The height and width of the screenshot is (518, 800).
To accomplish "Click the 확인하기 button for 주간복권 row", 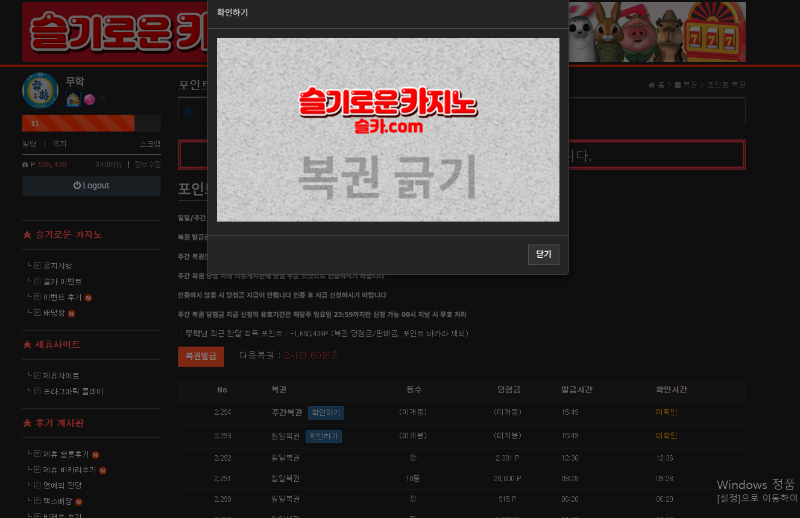I will (324, 412).
